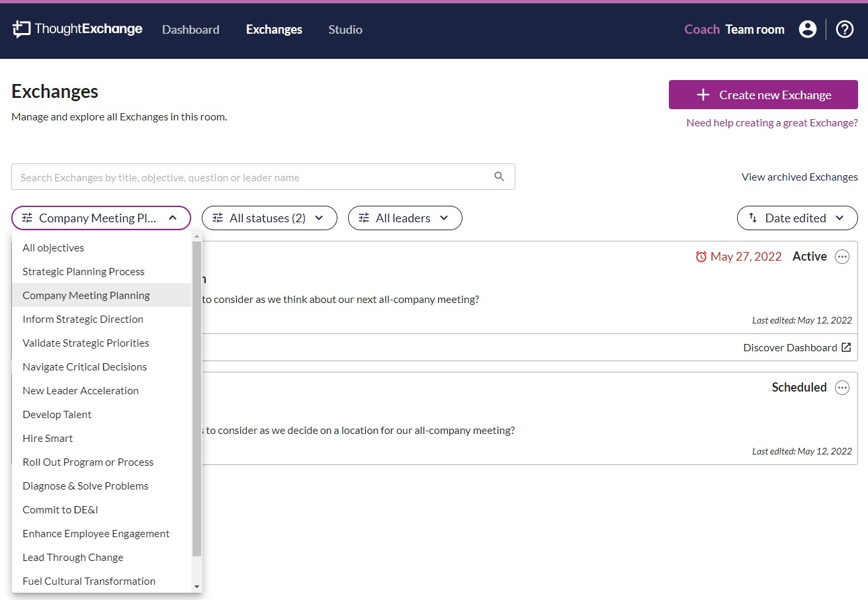The width and height of the screenshot is (868, 600).
Task: Click the ThoughtExchange logo
Action: (x=77, y=29)
